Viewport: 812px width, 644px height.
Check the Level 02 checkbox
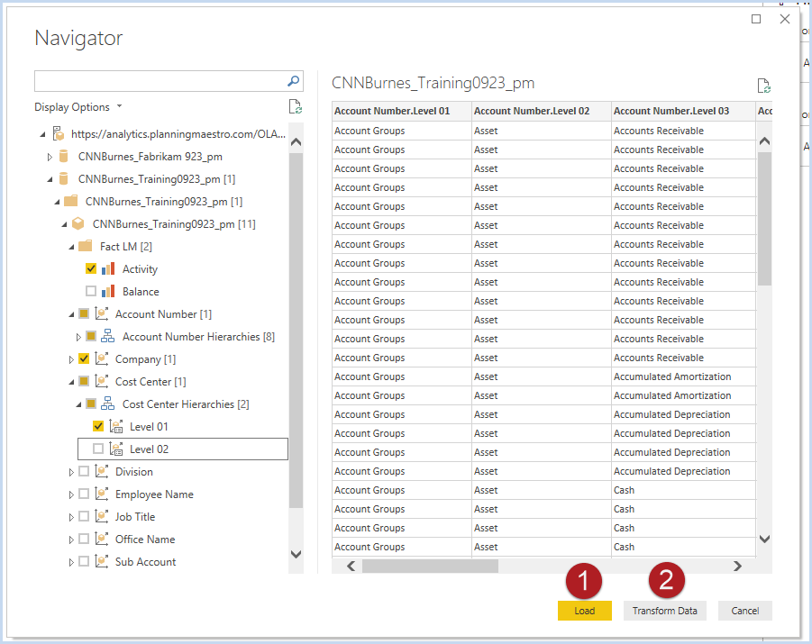pos(98,449)
